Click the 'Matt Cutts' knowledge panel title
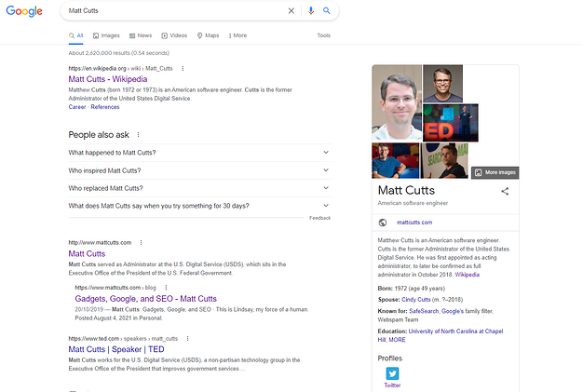This screenshot has width=583, height=392. (x=406, y=191)
